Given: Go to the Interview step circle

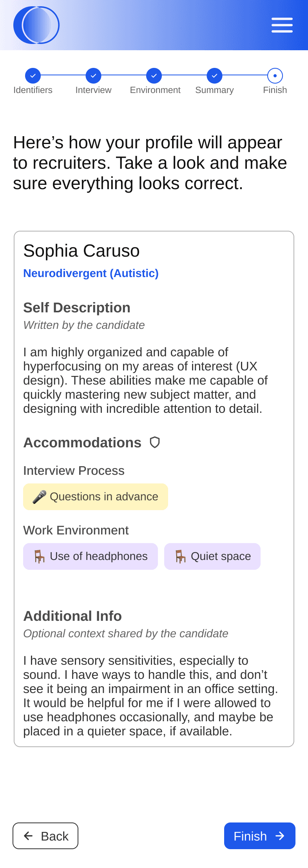Looking at the screenshot, I should [x=93, y=76].
